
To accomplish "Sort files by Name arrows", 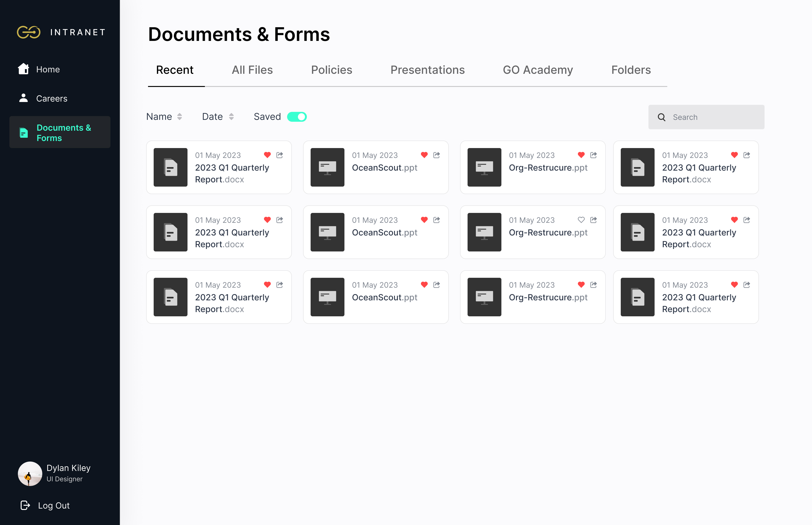I will pos(180,117).
